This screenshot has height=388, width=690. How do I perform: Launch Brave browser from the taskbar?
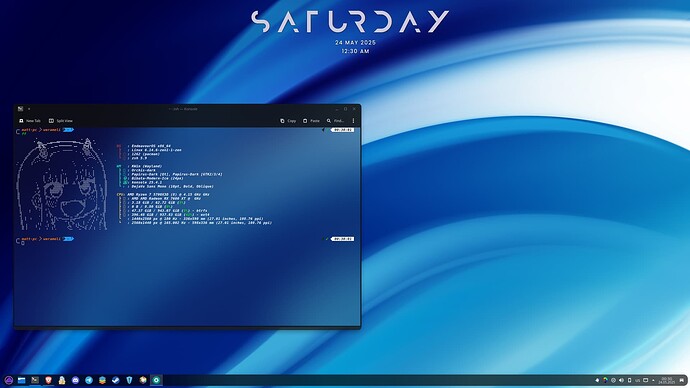(48, 380)
